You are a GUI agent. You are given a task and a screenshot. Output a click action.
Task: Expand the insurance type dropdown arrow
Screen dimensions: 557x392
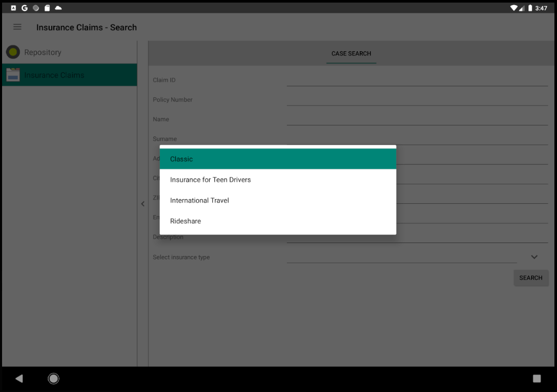click(x=534, y=257)
